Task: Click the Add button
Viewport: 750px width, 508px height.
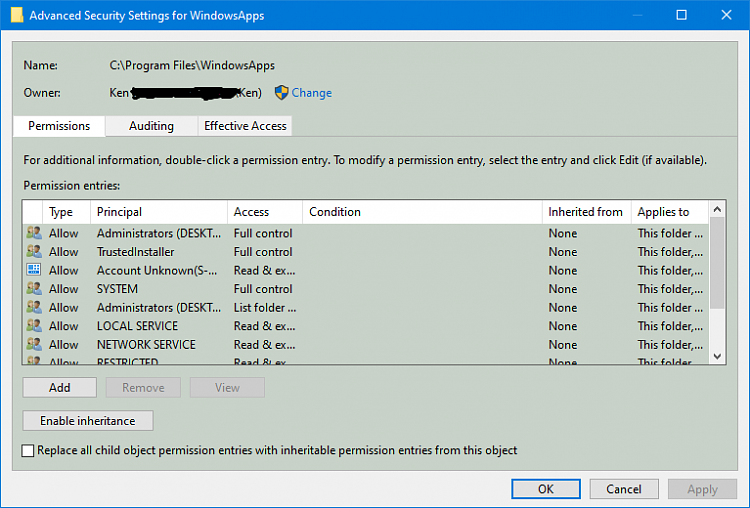Action: [x=59, y=387]
